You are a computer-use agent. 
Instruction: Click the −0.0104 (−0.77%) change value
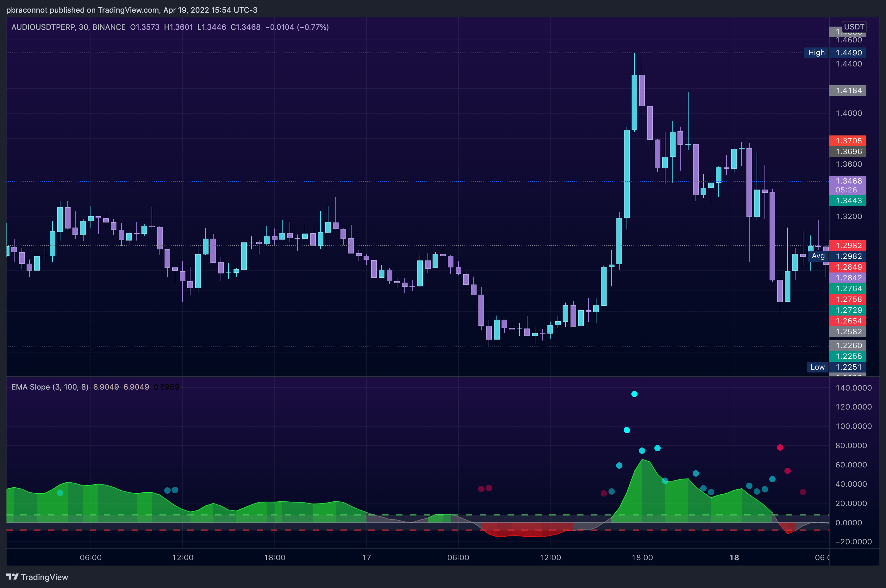(x=297, y=27)
